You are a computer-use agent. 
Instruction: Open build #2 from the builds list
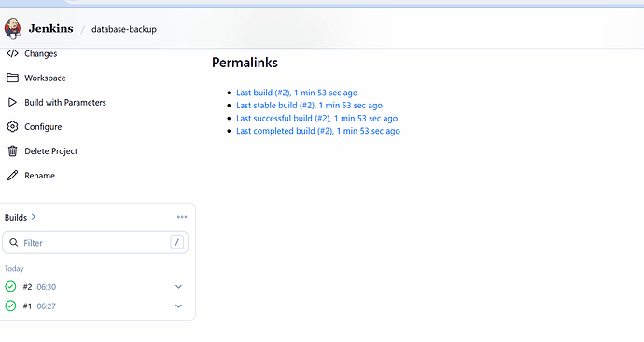coord(27,287)
